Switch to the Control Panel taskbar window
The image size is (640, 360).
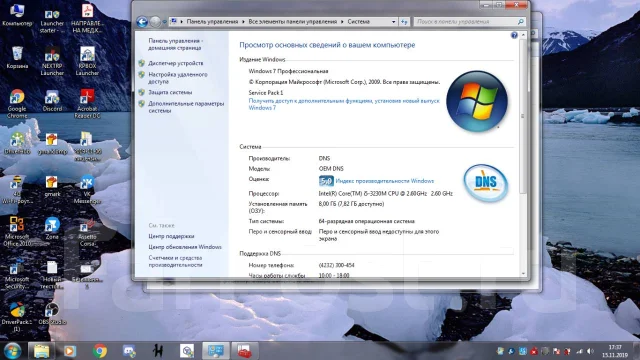(x=216, y=351)
